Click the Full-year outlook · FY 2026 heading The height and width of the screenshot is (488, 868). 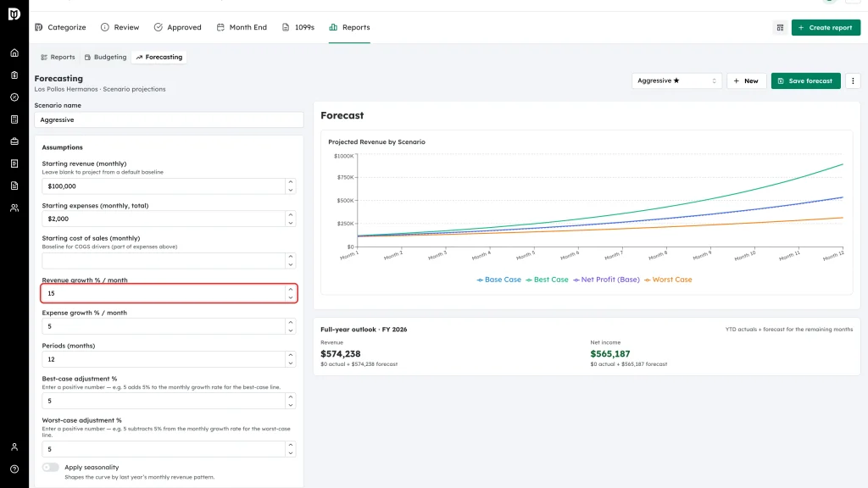tap(364, 330)
